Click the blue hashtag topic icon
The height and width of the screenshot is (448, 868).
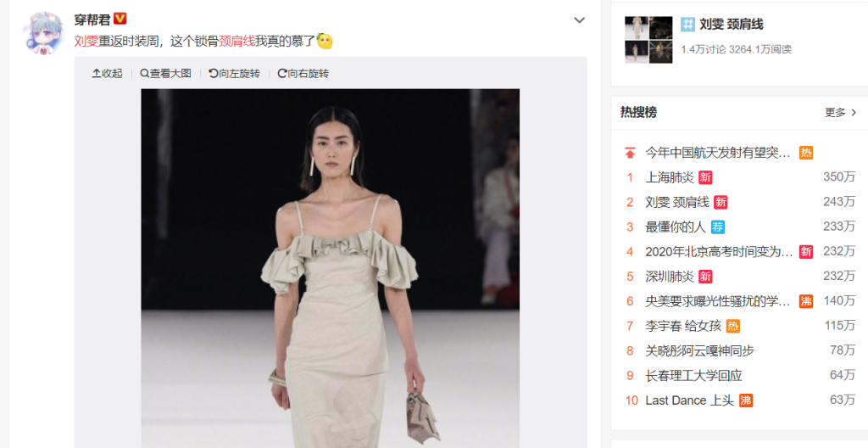coord(687,24)
